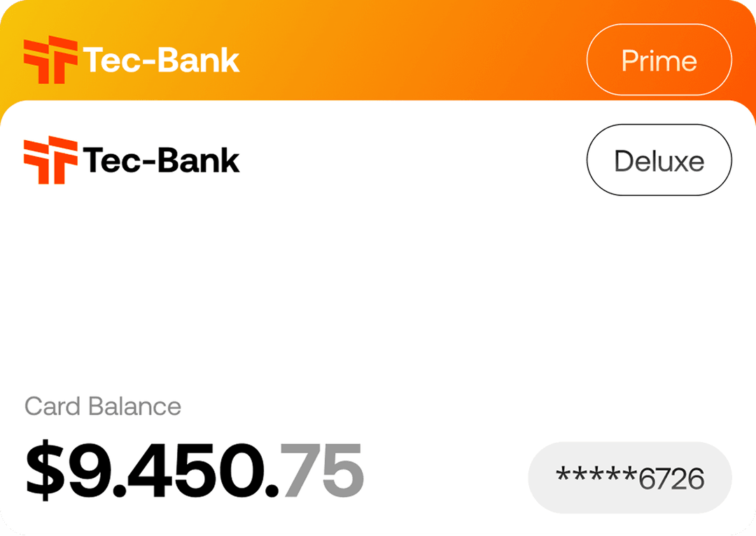Image resolution: width=756 pixels, height=536 pixels.
Task: Click the Tec-Bank logo icon on the orange Prime card
Action: click(x=50, y=60)
